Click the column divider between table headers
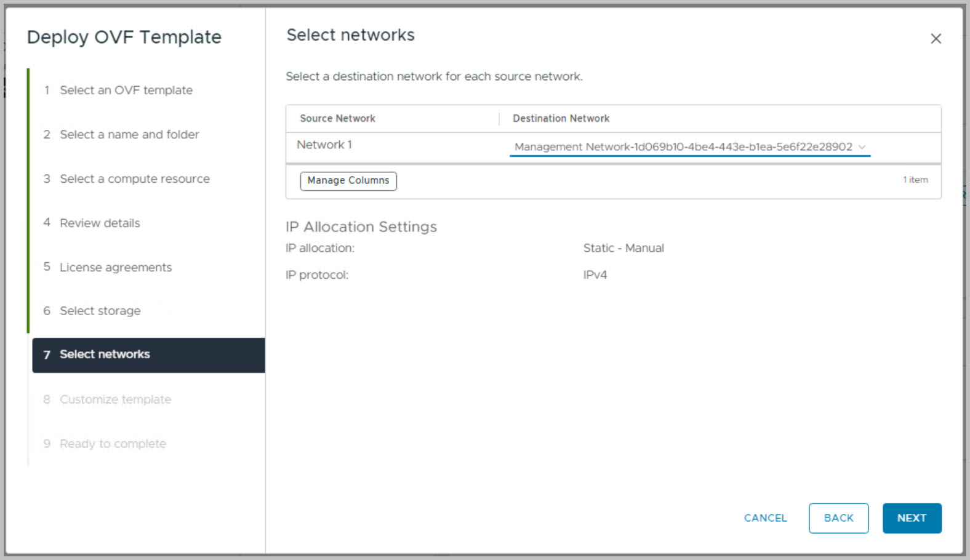This screenshot has width=970, height=560. [x=499, y=119]
